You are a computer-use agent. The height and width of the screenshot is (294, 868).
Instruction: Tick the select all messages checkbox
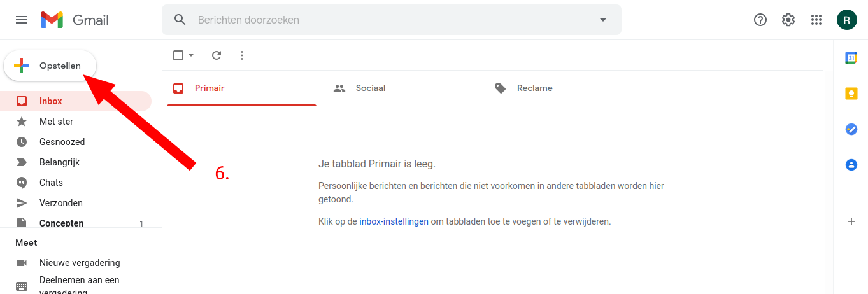point(178,55)
